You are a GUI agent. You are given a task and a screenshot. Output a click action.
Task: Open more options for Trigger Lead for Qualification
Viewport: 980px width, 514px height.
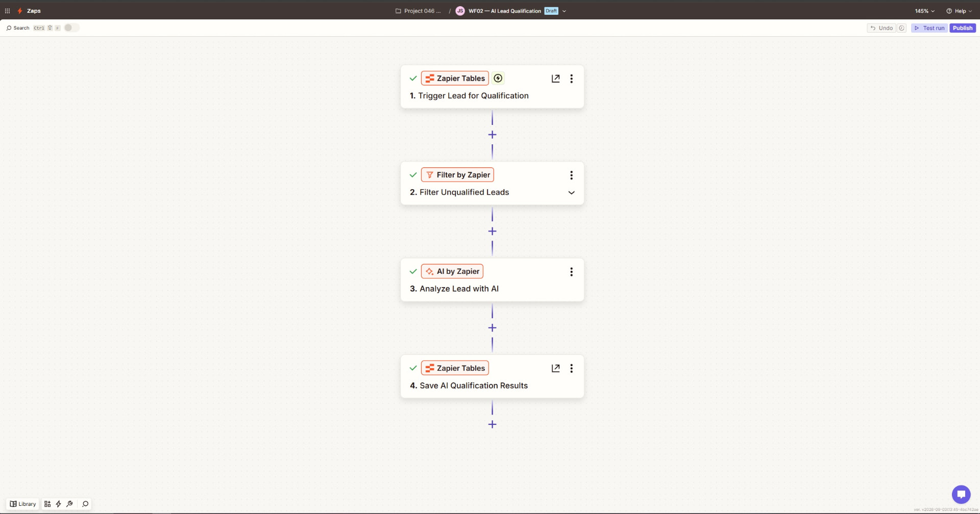(572, 79)
